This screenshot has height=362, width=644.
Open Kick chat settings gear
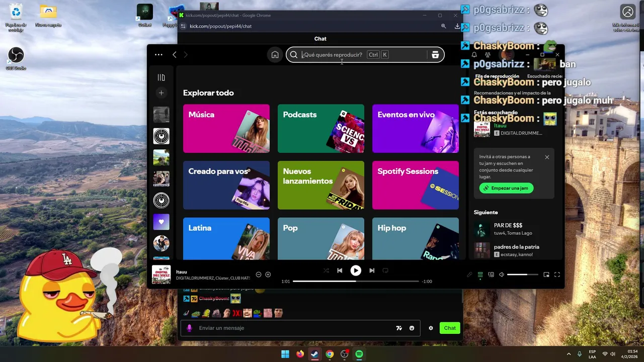tap(431, 328)
